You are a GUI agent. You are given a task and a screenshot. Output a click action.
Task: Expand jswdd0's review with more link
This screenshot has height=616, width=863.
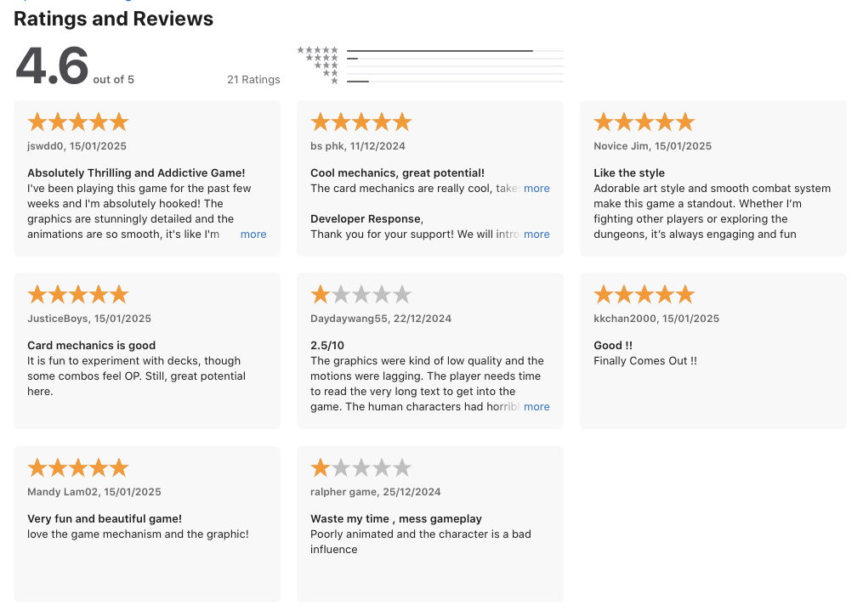(x=253, y=235)
